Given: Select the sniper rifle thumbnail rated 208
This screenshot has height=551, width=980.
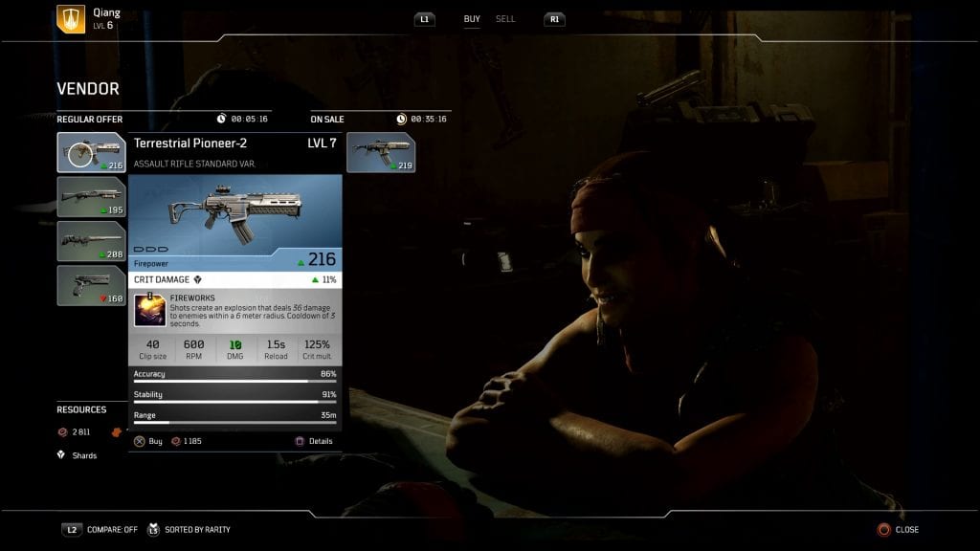Looking at the screenshot, I should coord(91,241).
